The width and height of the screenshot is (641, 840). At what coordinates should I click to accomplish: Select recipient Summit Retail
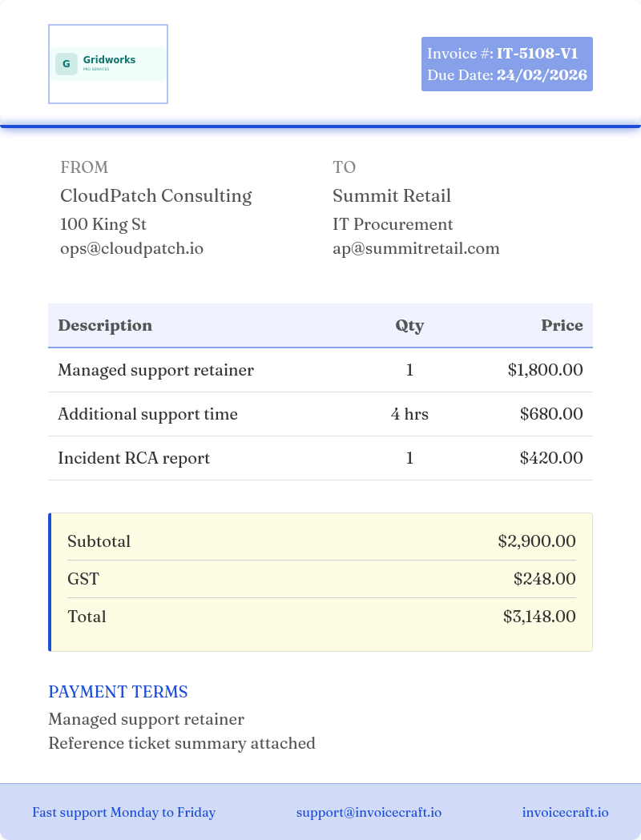(392, 195)
